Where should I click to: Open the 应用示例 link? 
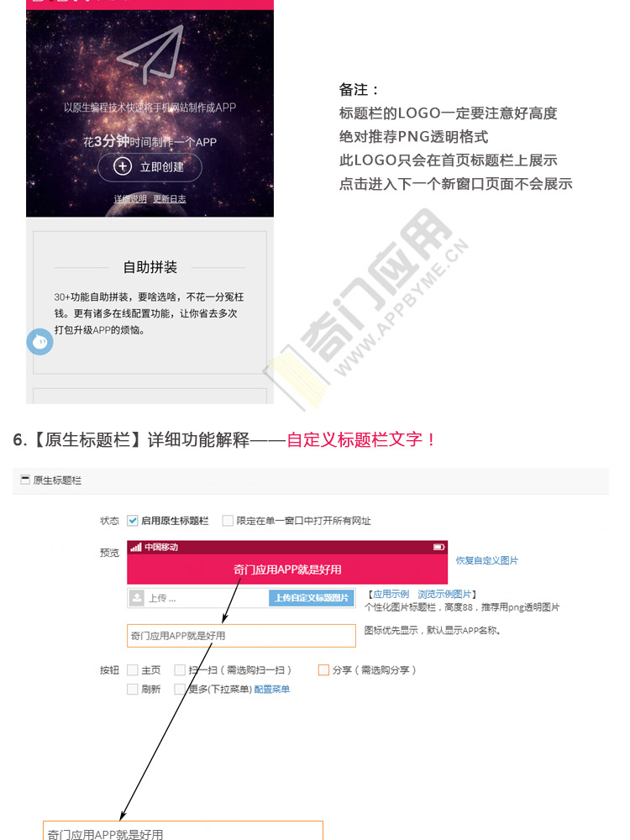pyautogui.click(x=391, y=594)
